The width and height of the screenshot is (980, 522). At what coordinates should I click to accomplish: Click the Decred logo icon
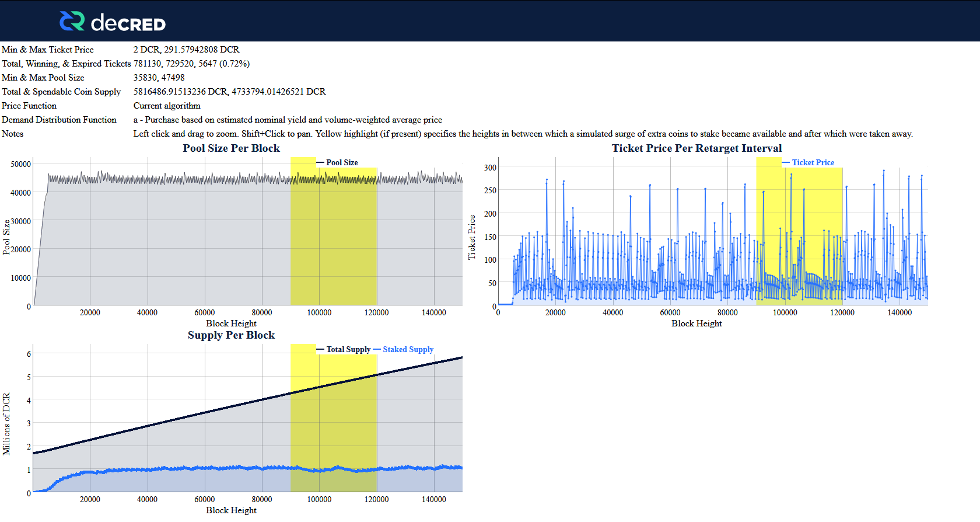(72, 21)
